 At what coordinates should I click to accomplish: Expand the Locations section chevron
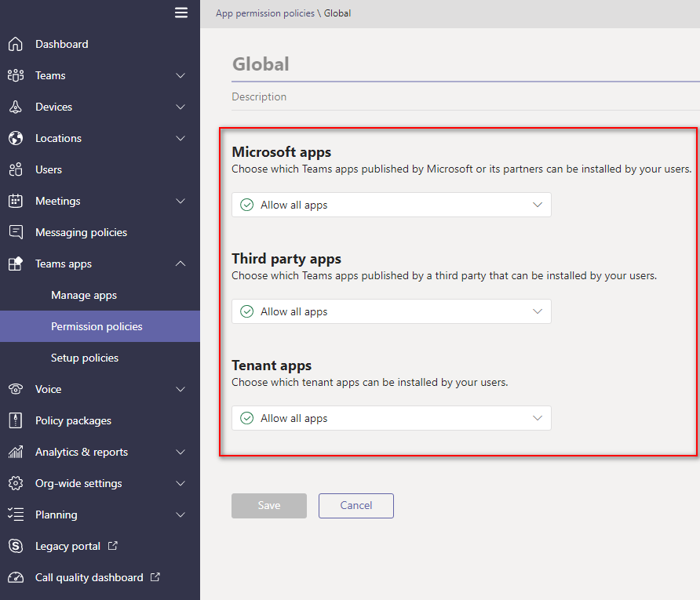pos(180,138)
